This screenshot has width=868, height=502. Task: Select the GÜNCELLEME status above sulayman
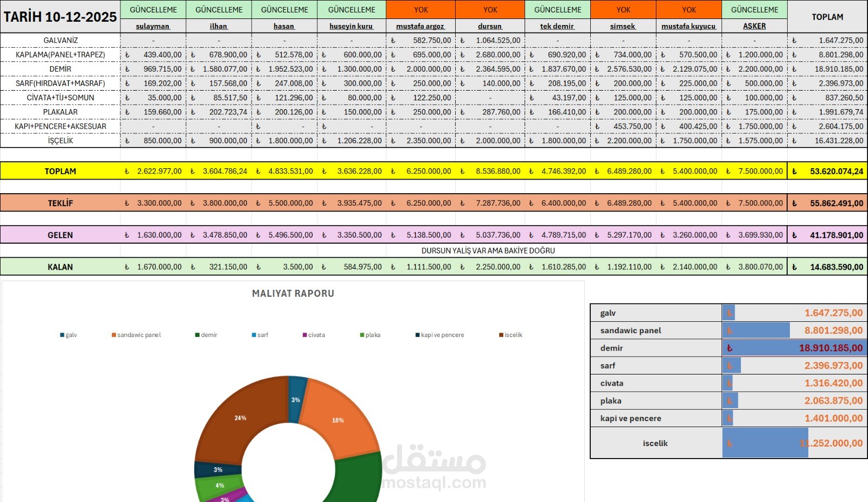(153, 10)
